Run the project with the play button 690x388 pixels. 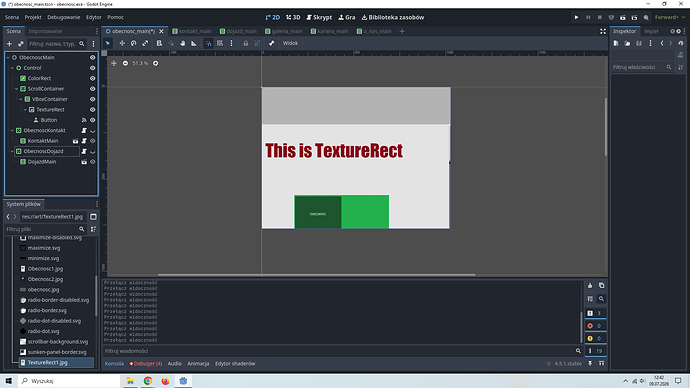pos(576,18)
